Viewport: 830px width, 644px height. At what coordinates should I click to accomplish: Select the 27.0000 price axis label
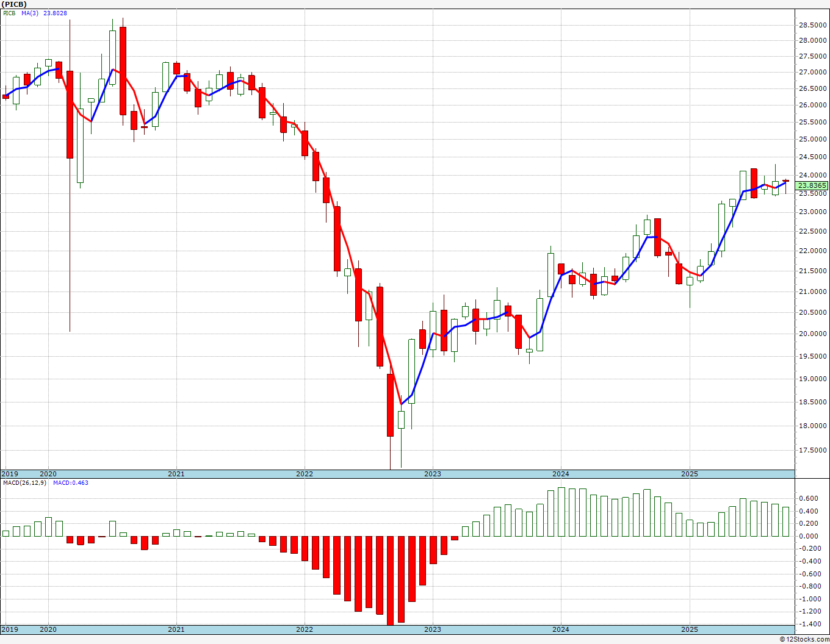812,72
